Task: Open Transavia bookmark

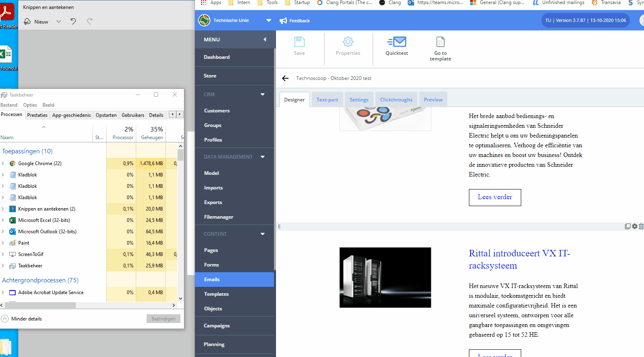Action: coord(606,2)
